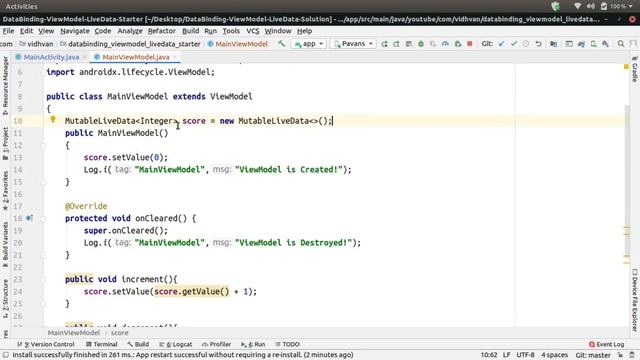Image resolution: width=640 pixels, height=360 pixels.
Task: Click Attach Debugger to Android Process icon
Action: point(458,44)
